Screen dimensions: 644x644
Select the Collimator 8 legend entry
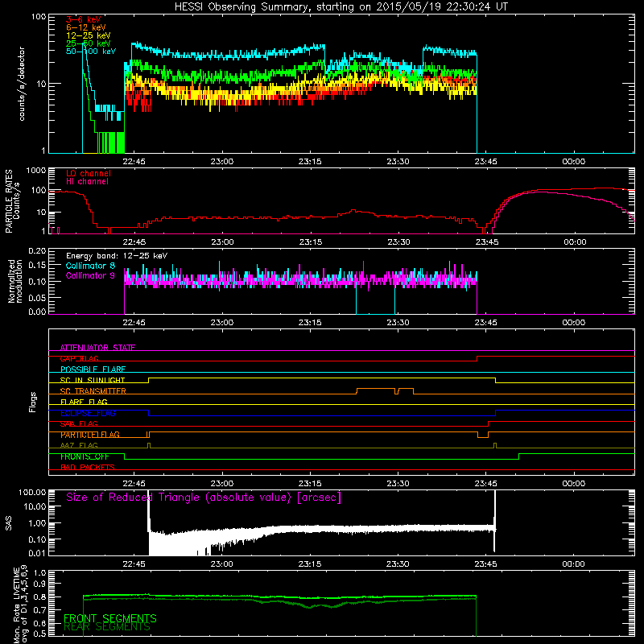(90, 266)
